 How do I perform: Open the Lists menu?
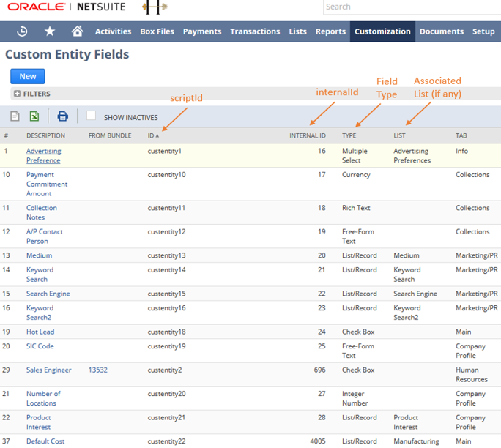298,31
